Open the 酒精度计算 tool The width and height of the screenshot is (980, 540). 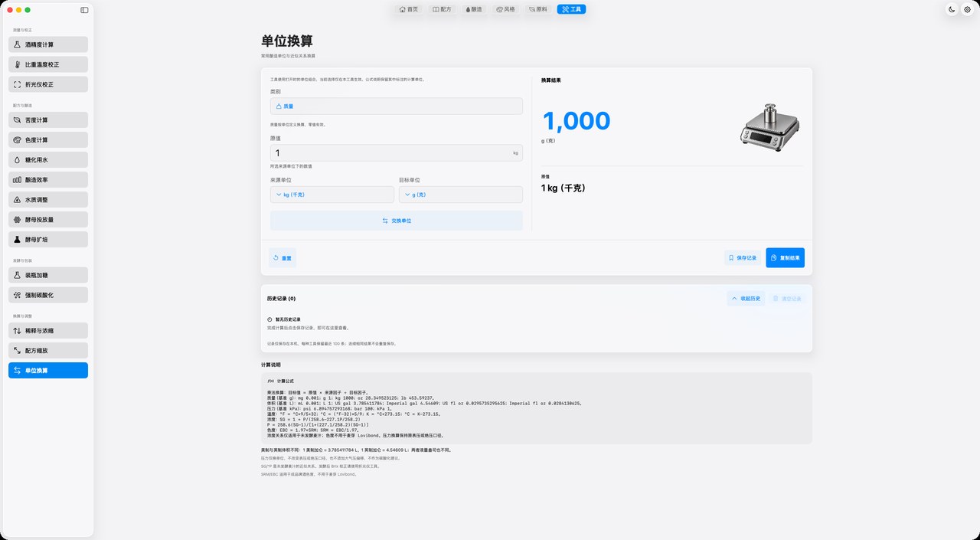click(48, 44)
